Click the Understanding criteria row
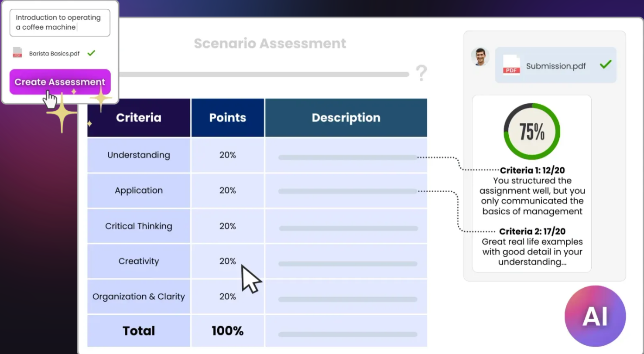This screenshot has height=354, width=644. [x=257, y=155]
